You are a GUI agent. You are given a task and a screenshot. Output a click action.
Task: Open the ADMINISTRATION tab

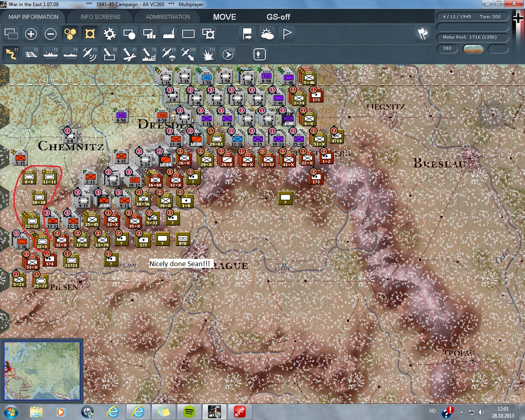point(168,17)
